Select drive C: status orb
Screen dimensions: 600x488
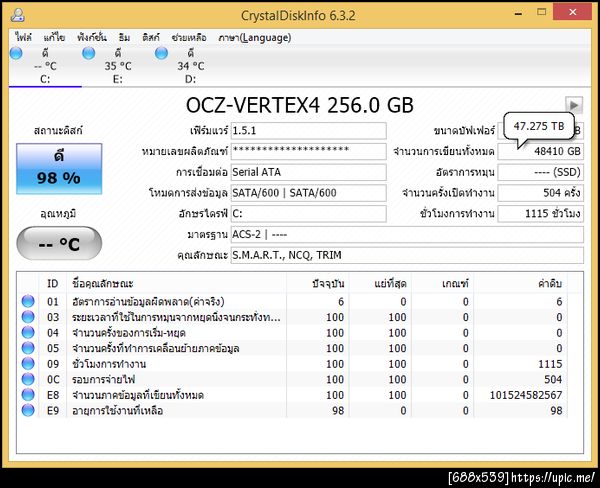16,53
